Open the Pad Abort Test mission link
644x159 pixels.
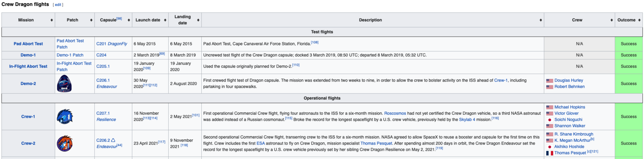(x=28, y=44)
